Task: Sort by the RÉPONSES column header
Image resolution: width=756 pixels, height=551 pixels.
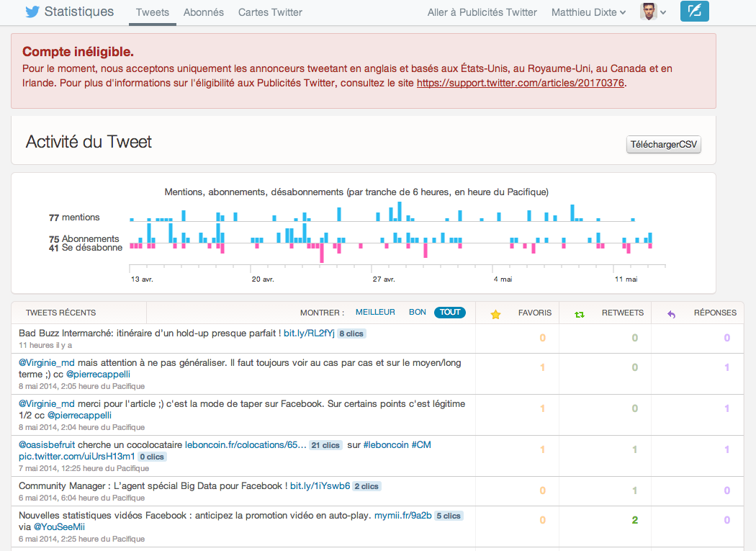Action: tap(715, 313)
